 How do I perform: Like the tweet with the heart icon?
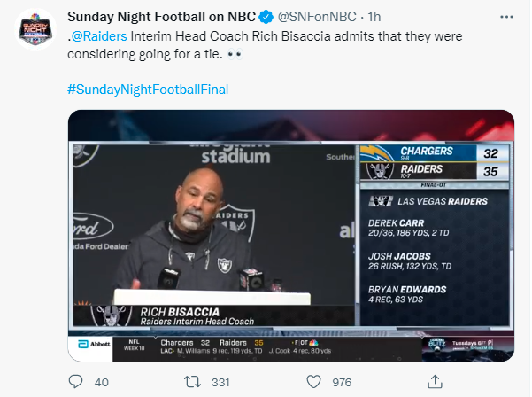(x=314, y=382)
